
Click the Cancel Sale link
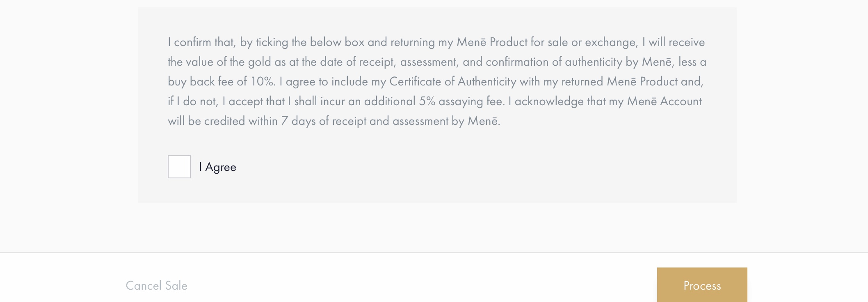[x=156, y=286]
